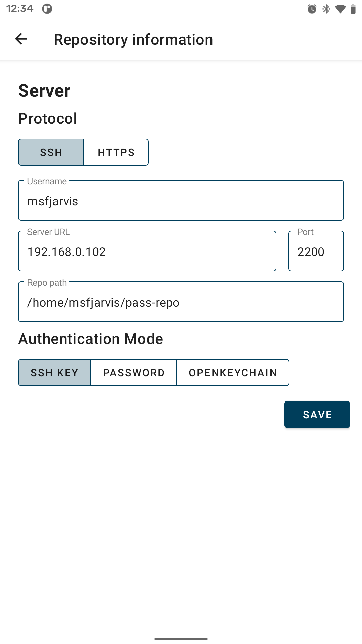
Task: Tap the bottom home gesture bar
Action: pos(181,639)
